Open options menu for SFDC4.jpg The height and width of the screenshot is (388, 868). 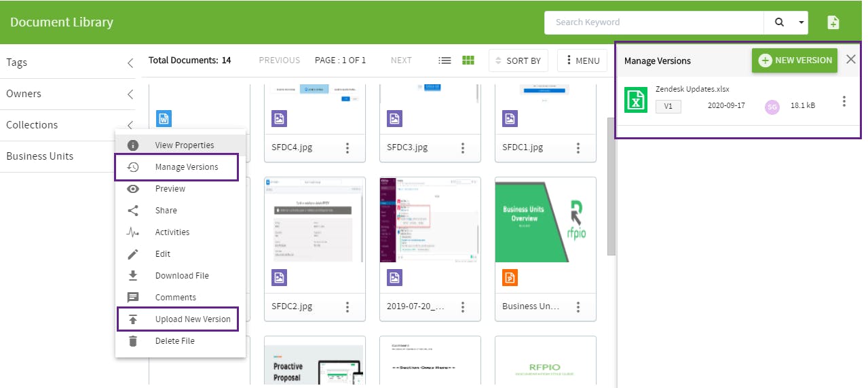tap(347, 147)
